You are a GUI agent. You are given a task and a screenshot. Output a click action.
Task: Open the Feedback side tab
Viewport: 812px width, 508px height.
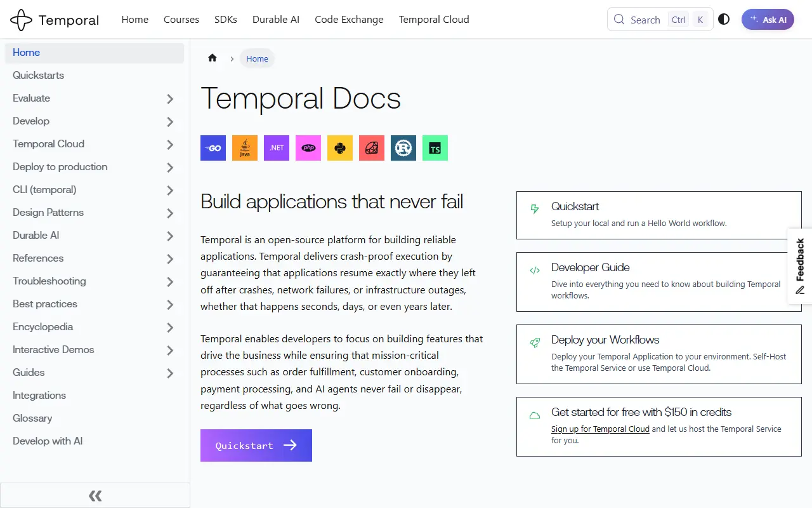800,266
